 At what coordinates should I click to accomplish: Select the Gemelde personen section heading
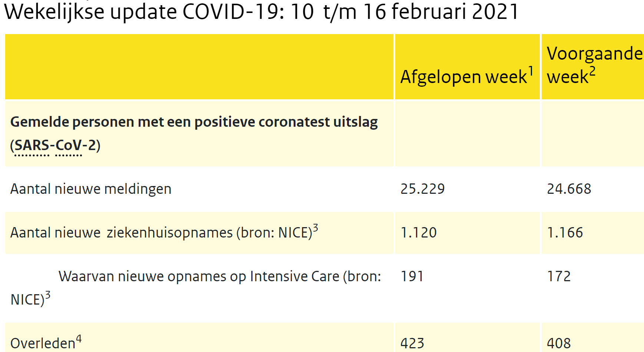pos(194,133)
